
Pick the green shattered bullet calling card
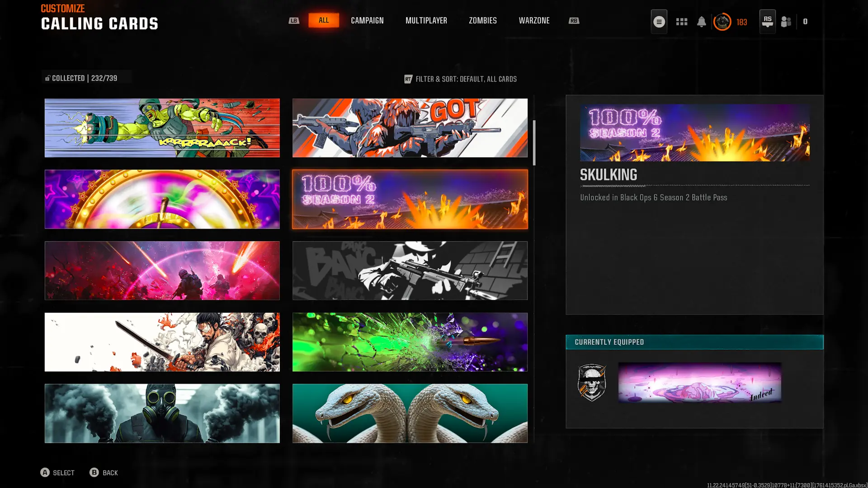(410, 342)
